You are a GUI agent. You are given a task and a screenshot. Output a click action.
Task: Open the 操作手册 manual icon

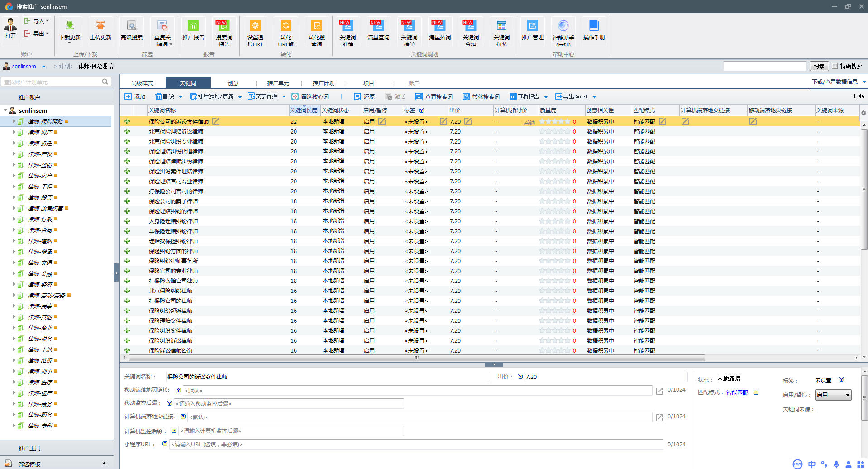click(x=594, y=26)
